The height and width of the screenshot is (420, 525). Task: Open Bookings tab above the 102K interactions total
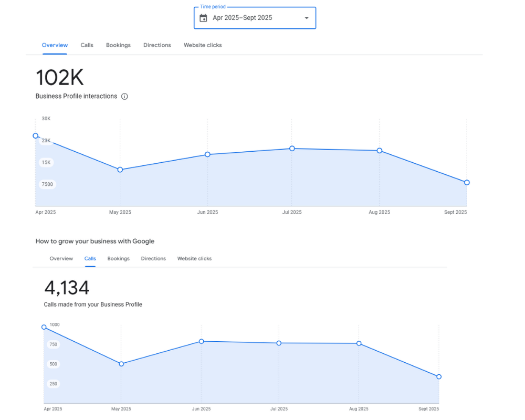click(x=118, y=45)
